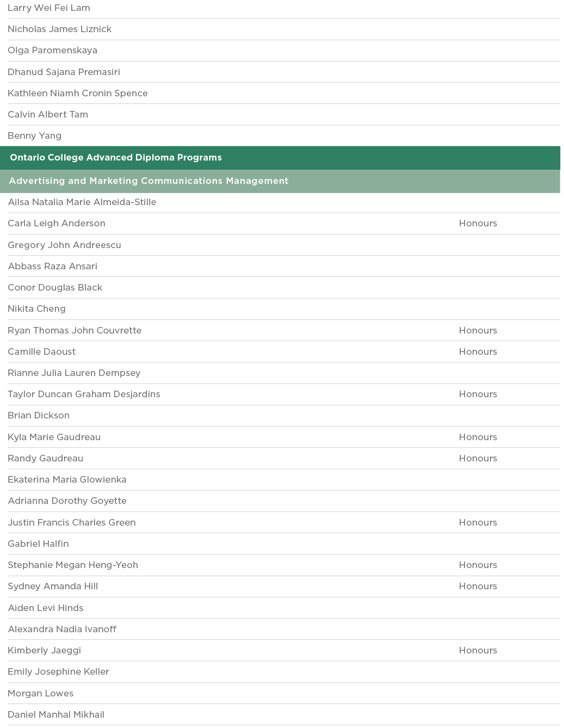Click Honours beside Kimberly Jaeggi
564x728 pixels.
[x=478, y=651]
